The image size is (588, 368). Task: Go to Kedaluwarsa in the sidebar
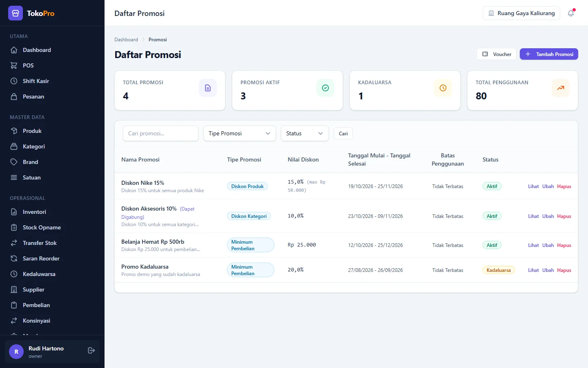pos(52,274)
